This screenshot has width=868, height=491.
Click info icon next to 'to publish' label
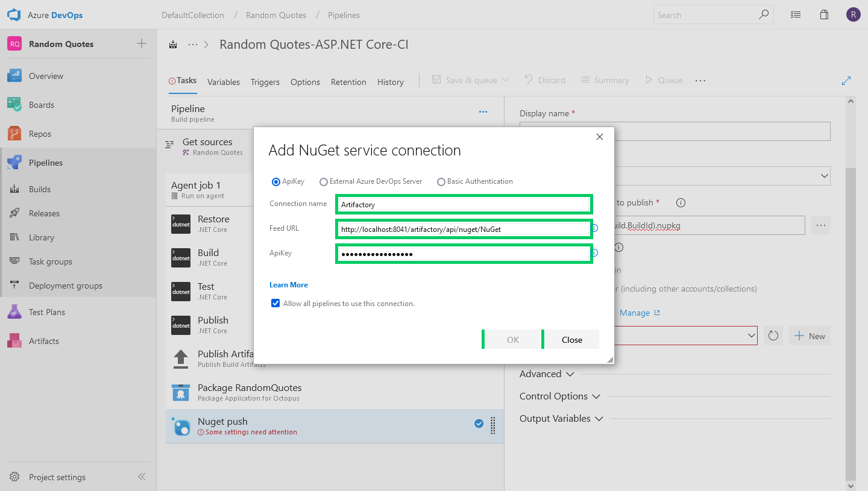click(681, 203)
